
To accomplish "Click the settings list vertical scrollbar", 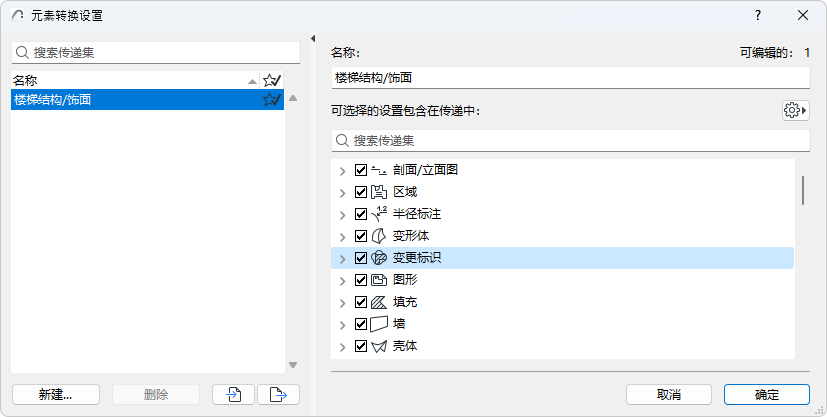I will point(803,190).
